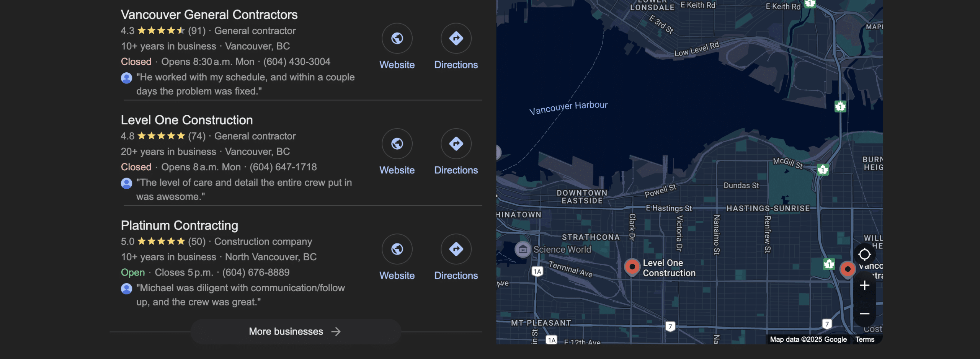Click 'Science World' label on map

(x=562, y=250)
